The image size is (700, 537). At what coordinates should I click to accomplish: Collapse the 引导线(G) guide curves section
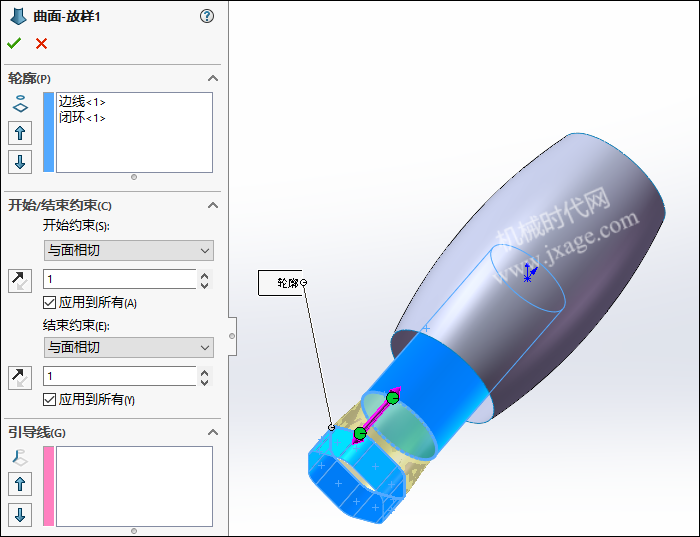(x=213, y=432)
